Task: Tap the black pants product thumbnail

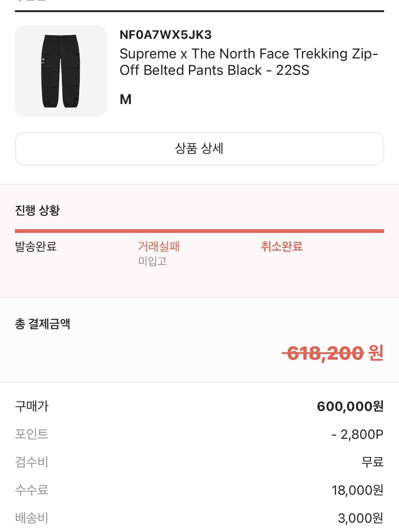Action: 61,71
